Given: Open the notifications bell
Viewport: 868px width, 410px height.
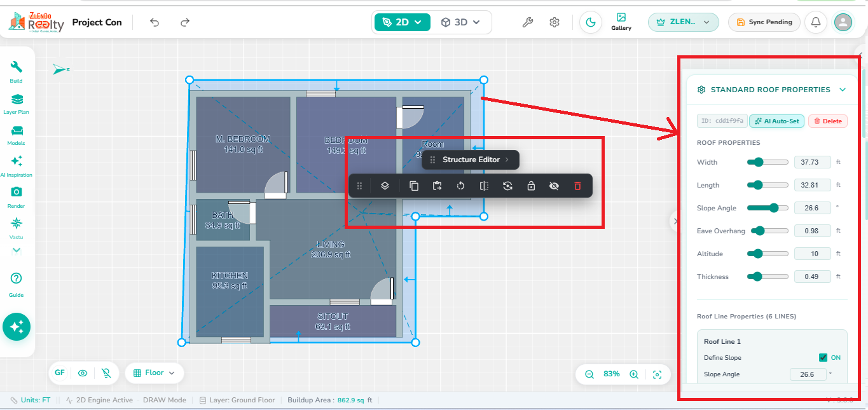Looking at the screenshot, I should tap(816, 22).
